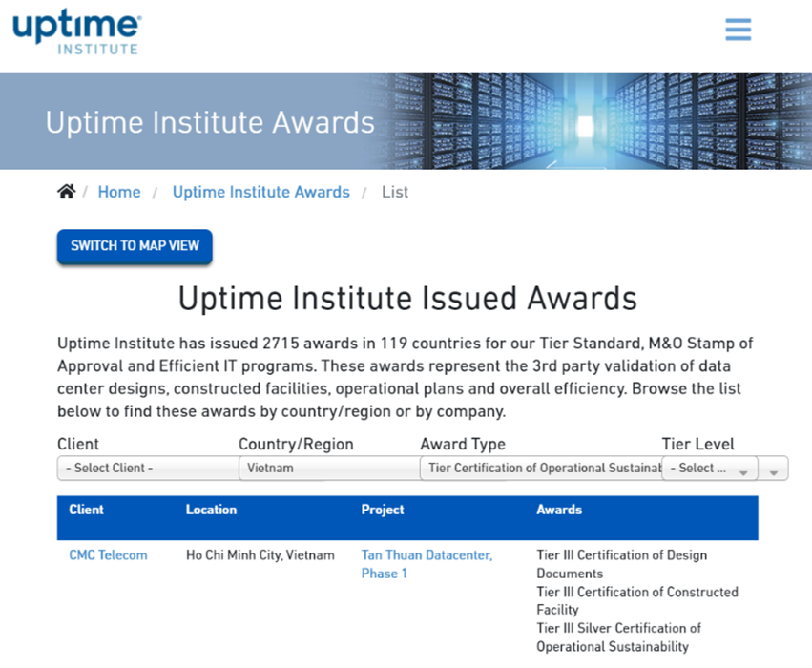Screen dimensions: 812x668
Task: Click the Uptime Institute logo
Action: [76, 32]
